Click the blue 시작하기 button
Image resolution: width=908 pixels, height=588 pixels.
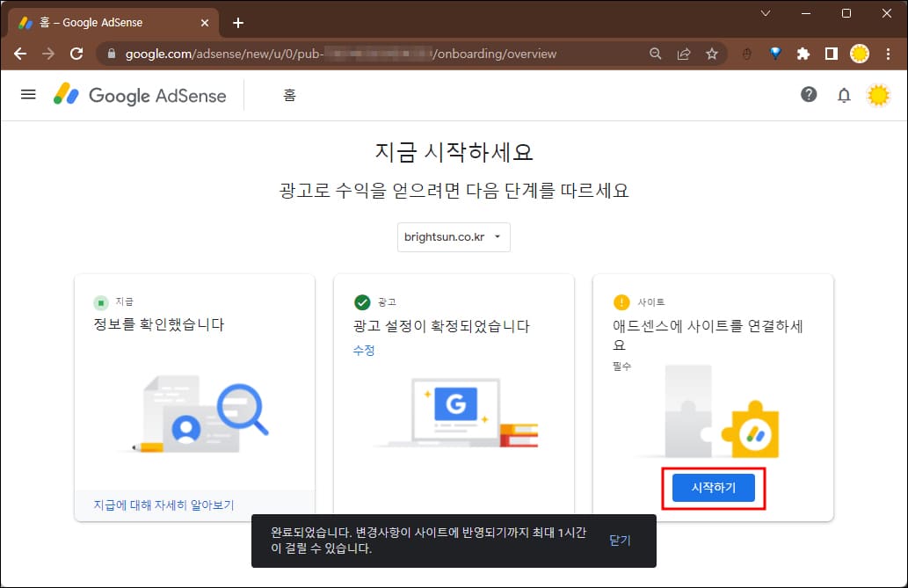coord(714,488)
